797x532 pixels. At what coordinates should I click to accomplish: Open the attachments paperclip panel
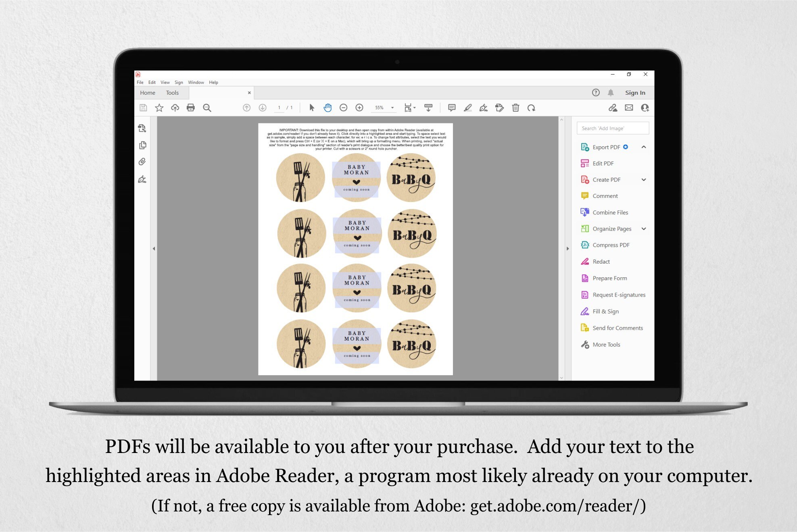pyautogui.click(x=142, y=162)
